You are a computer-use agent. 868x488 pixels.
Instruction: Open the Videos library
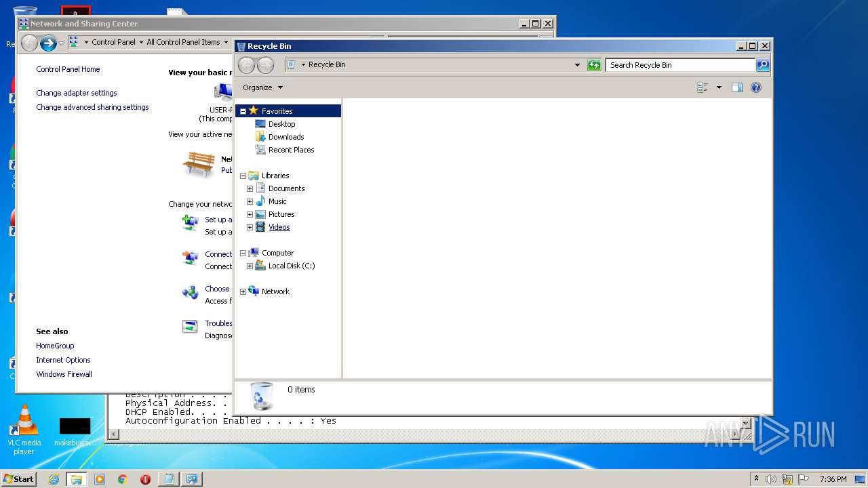tap(279, 227)
